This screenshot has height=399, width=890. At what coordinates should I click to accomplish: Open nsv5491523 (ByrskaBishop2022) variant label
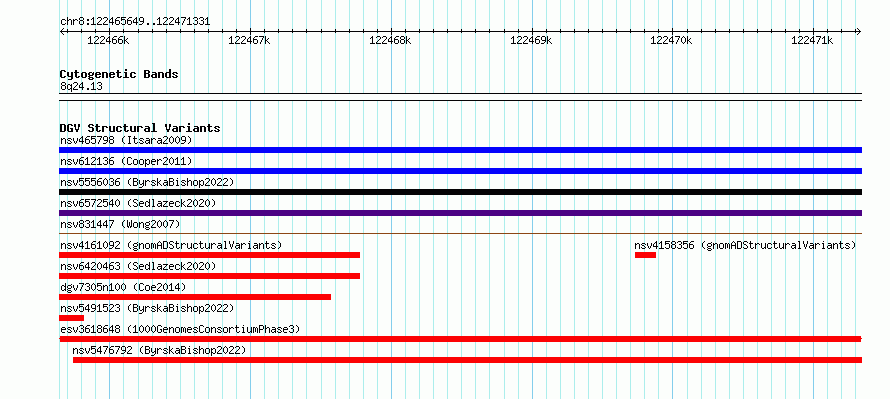pyautogui.click(x=147, y=308)
